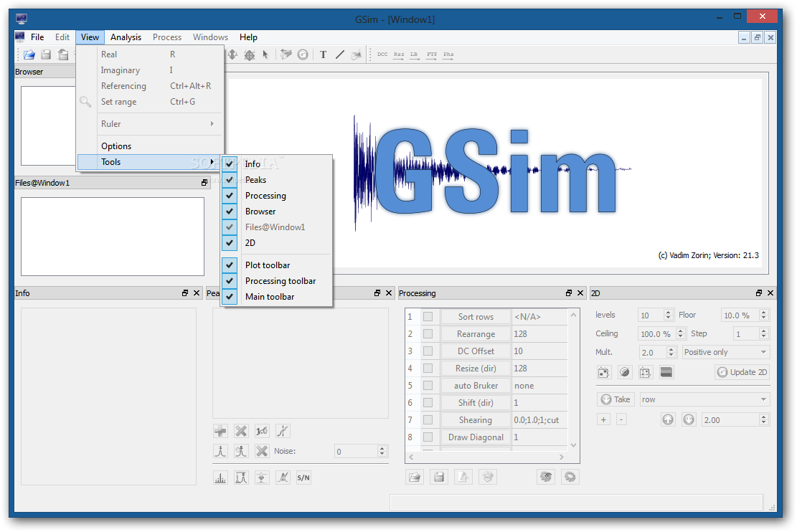The image size is (797, 532).
Task: Click the Rsz processing toolbar button
Action: (399, 55)
